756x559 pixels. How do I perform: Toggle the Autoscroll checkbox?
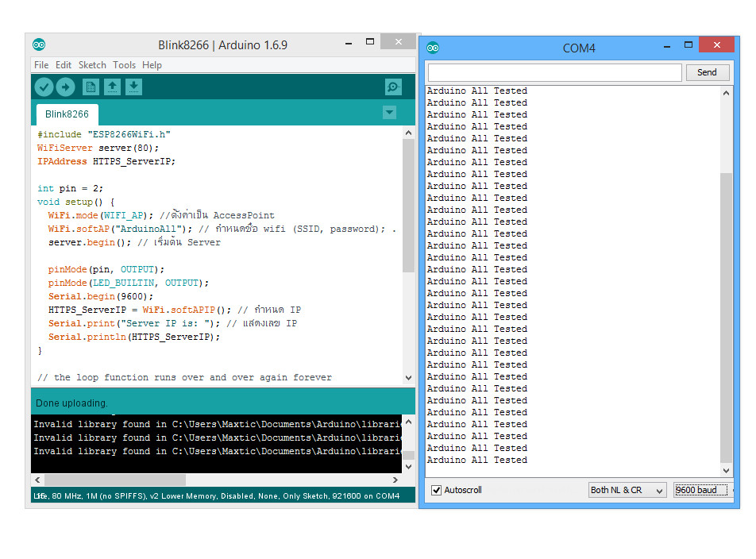tap(436, 490)
